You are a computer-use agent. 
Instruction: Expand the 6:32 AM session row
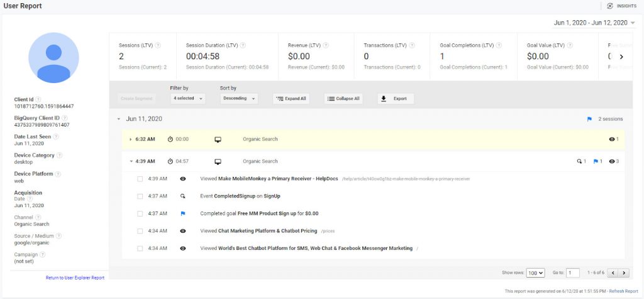[x=131, y=139]
